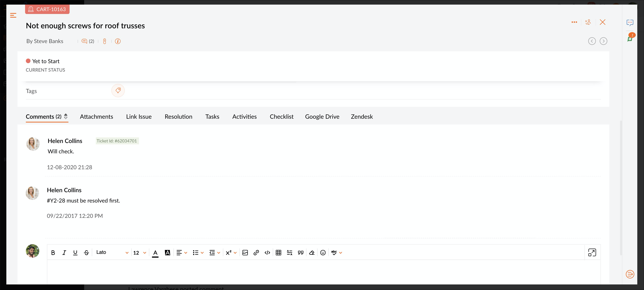Click the clear formatting eraser icon
The image size is (644, 290).
[311, 252]
